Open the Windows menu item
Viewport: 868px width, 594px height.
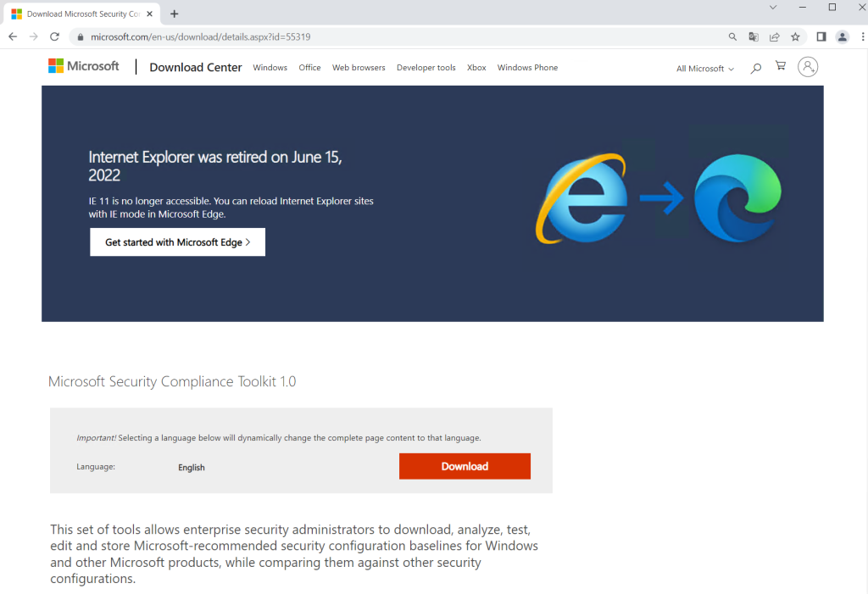(x=270, y=68)
